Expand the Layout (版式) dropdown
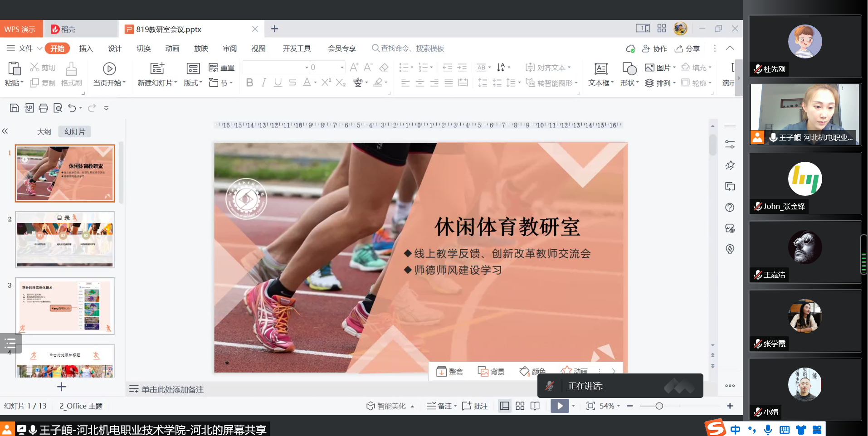 [x=193, y=83]
